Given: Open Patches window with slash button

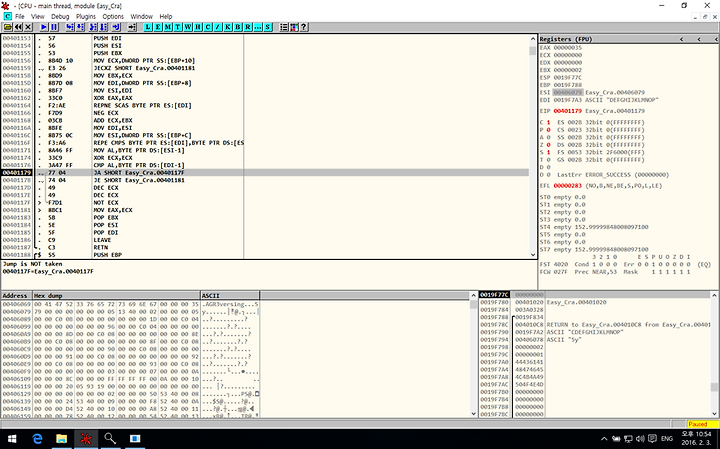Looking at the screenshot, I should (x=218, y=27).
